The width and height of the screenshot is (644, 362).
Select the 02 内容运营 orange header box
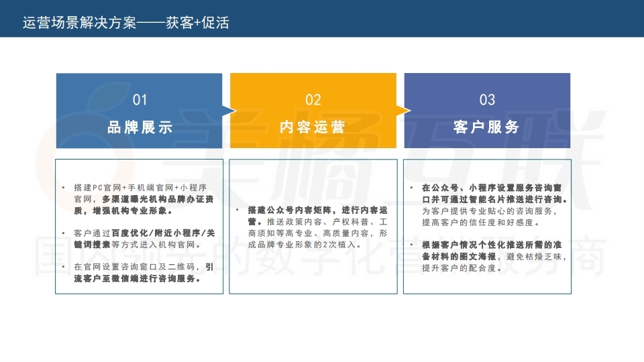tap(313, 111)
